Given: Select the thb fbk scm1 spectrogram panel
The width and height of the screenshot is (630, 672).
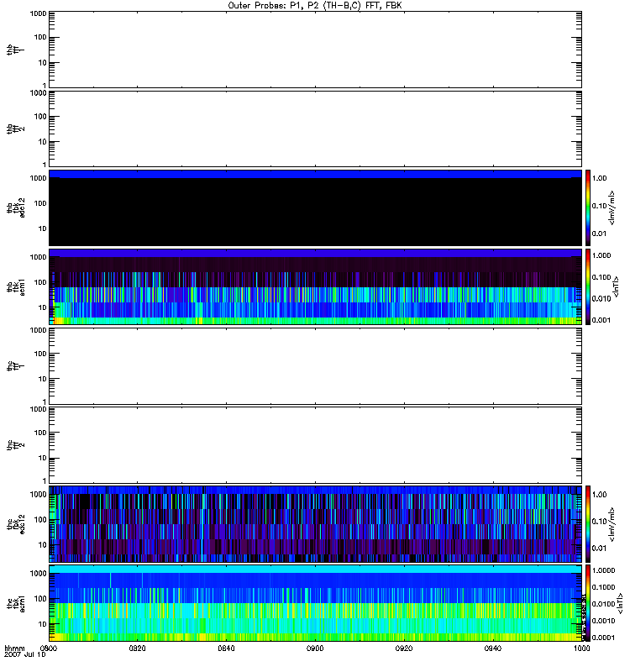Looking at the screenshot, I should [x=315, y=286].
